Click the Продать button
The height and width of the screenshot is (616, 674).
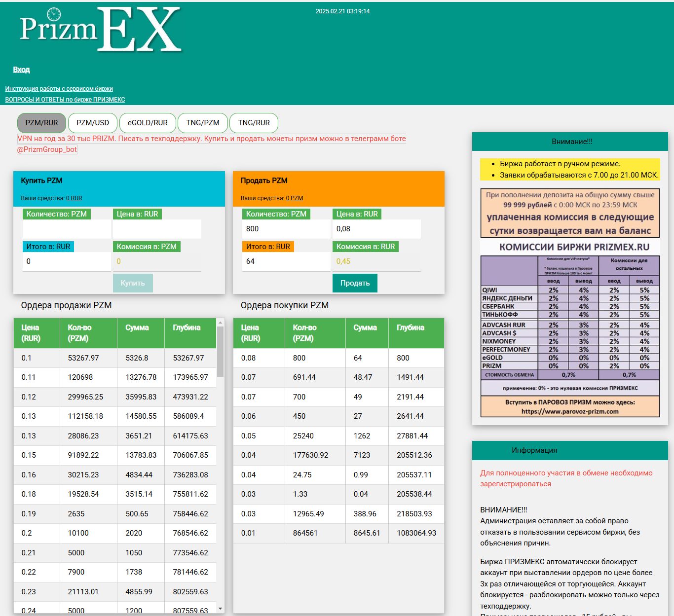pos(355,283)
